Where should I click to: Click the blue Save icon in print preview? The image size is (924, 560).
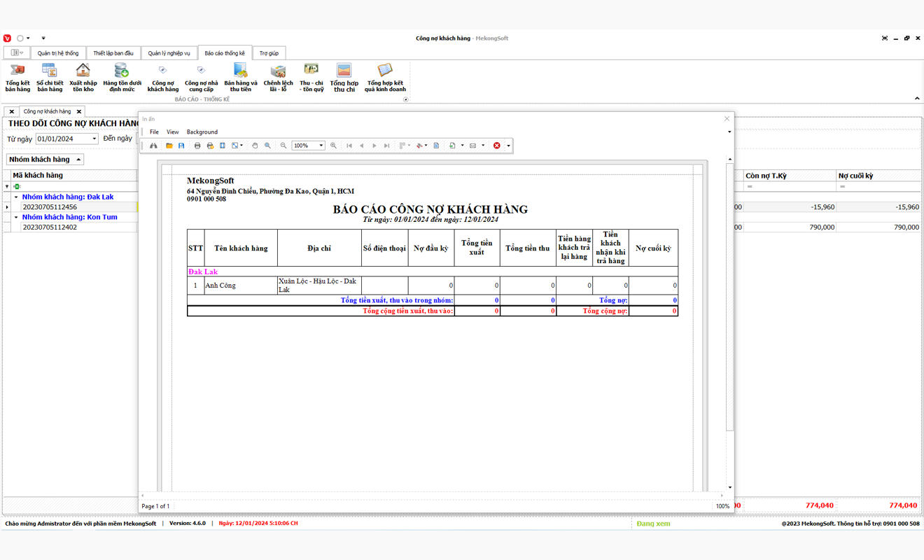pos(181,146)
